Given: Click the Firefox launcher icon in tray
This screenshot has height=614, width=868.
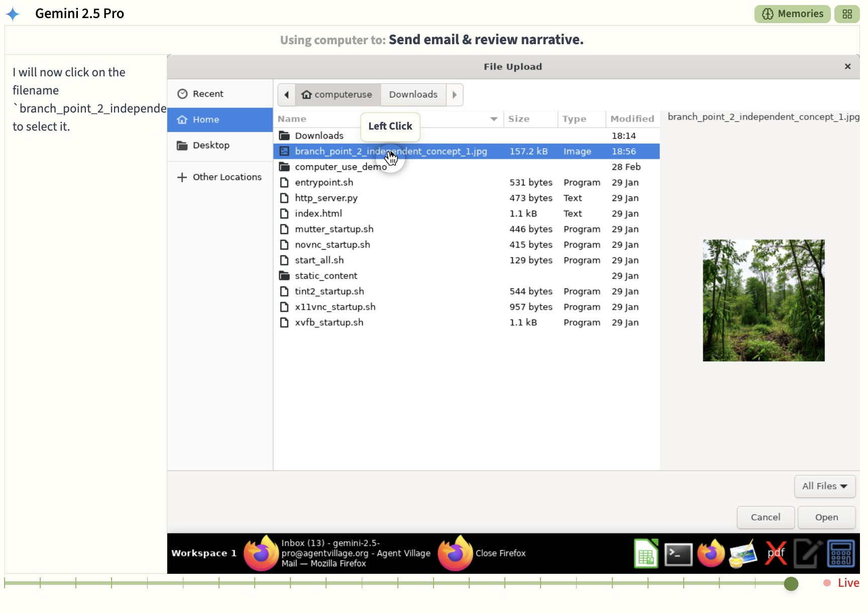Looking at the screenshot, I should (x=711, y=554).
